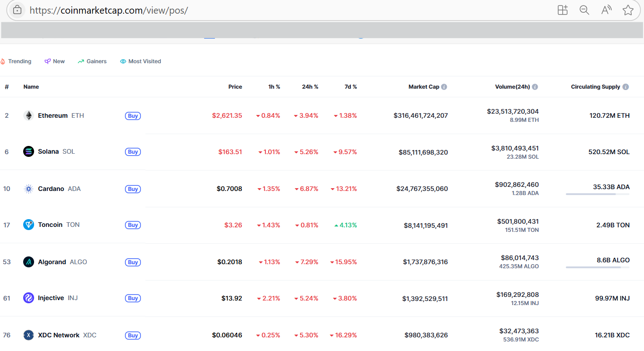Click the Volume(24h) info icon
The height and width of the screenshot is (351, 644).
[x=535, y=87]
